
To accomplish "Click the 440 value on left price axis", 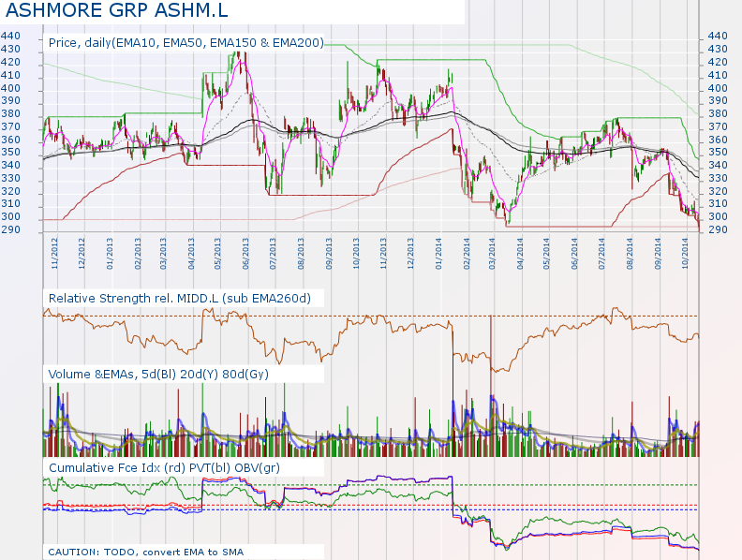I will [x=10, y=37].
